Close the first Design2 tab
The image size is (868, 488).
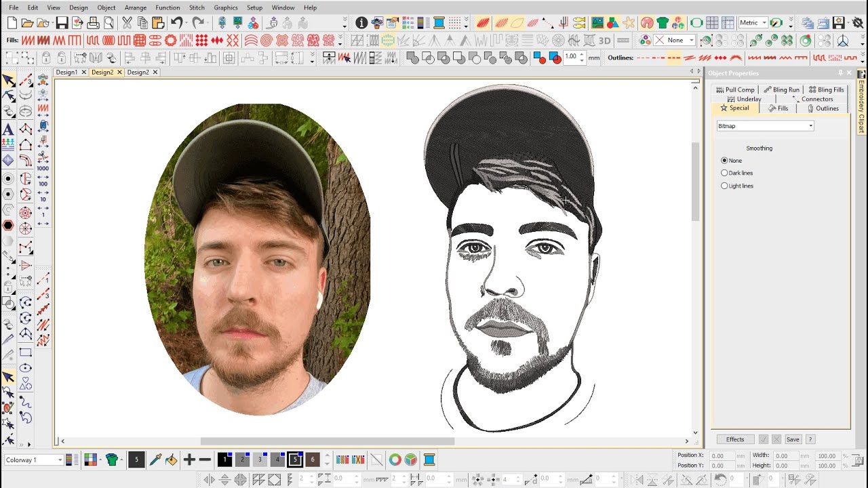119,72
